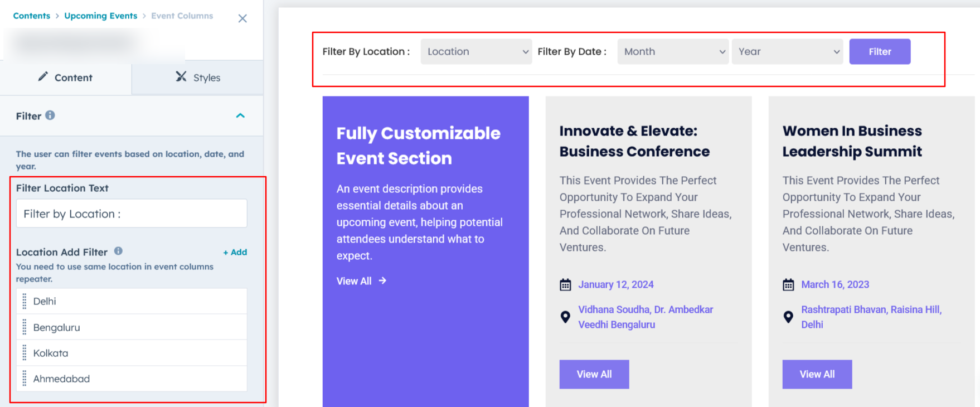Image resolution: width=980 pixels, height=407 pixels.
Task: Click the drag handle for Delhi
Action: (25, 301)
